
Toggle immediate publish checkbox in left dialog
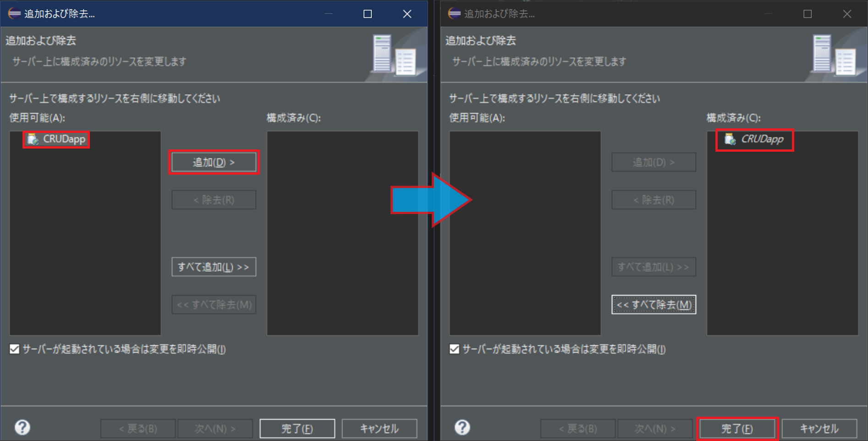pos(15,349)
